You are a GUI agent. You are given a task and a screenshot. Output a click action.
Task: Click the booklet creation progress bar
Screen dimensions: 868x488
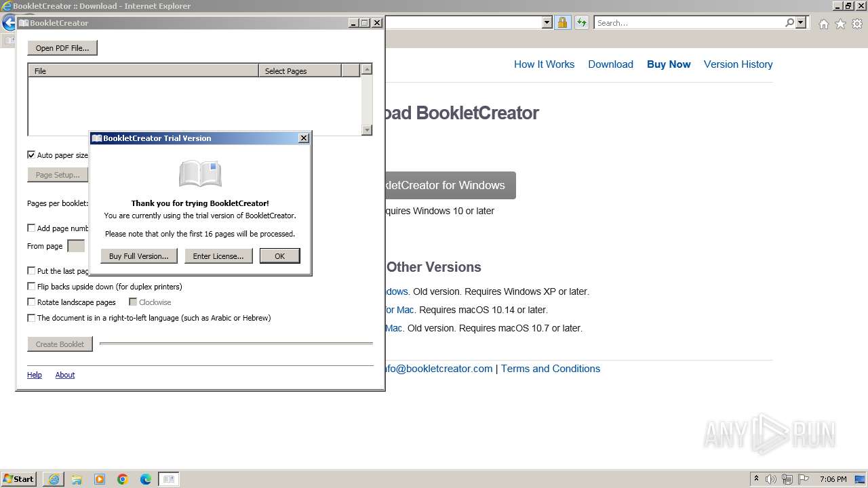coord(236,344)
